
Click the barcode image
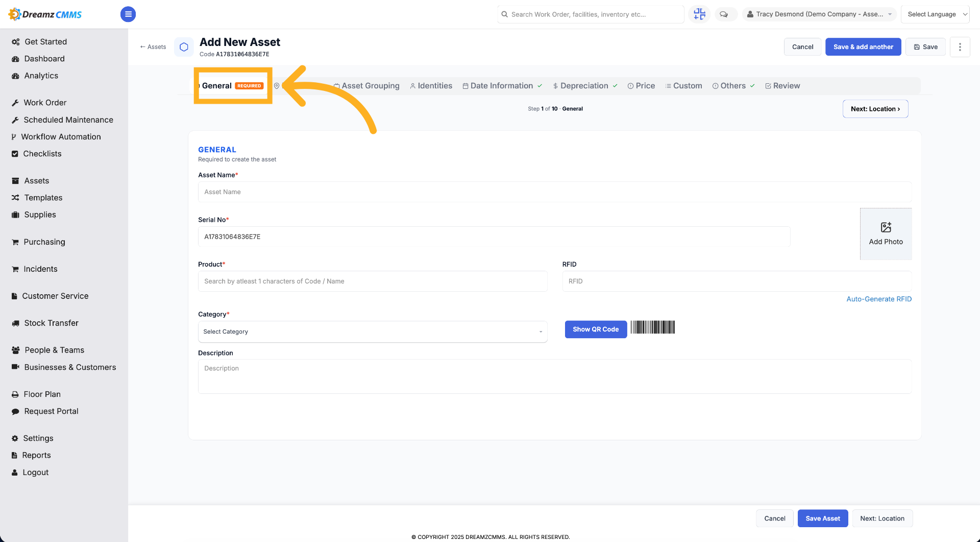click(653, 327)
